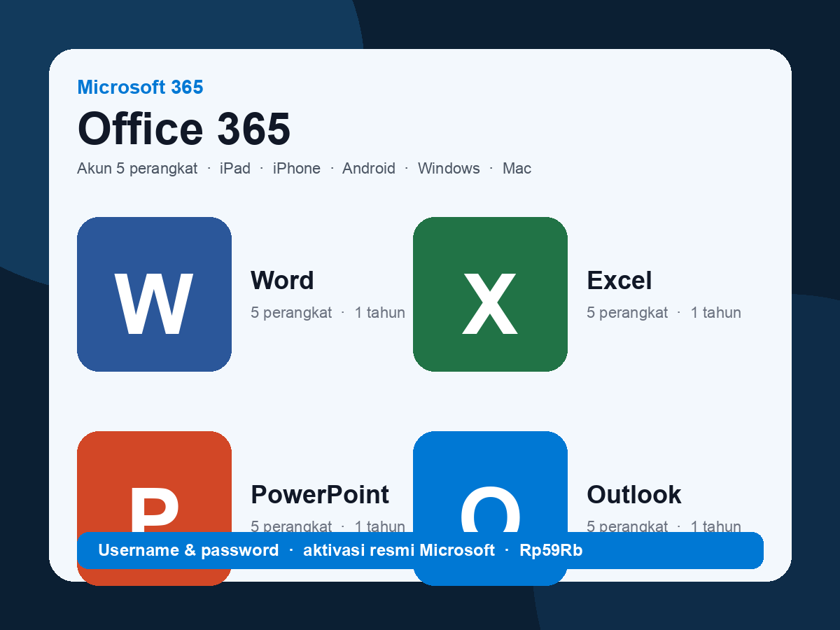
Task: Select the Word app name label
Action: [282, 281]
